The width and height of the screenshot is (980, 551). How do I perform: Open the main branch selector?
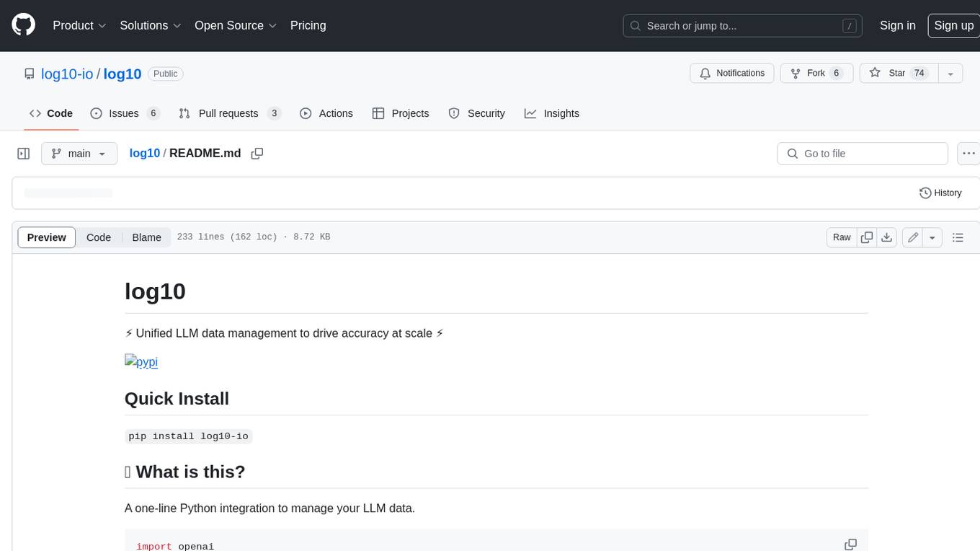click(79, 154)
